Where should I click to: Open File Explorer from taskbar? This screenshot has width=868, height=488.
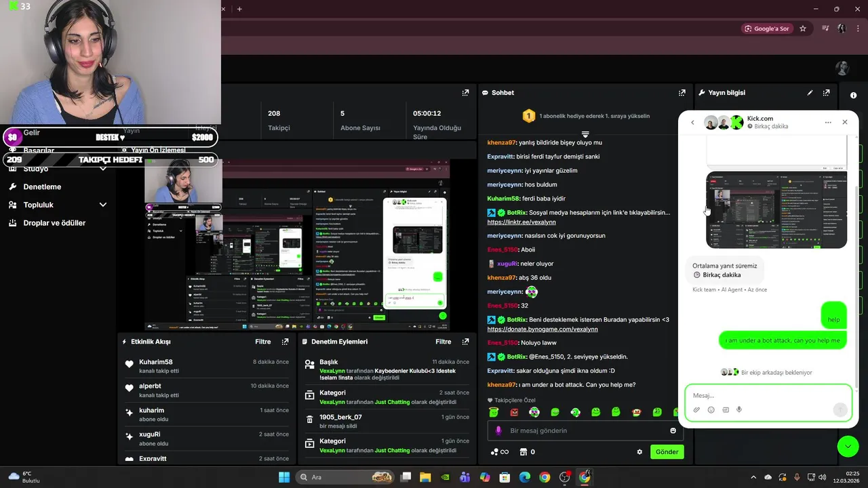click(425, 477)
